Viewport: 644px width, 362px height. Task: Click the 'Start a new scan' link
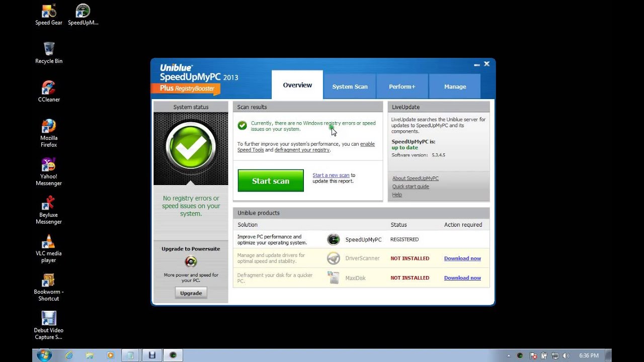point(331,175)
